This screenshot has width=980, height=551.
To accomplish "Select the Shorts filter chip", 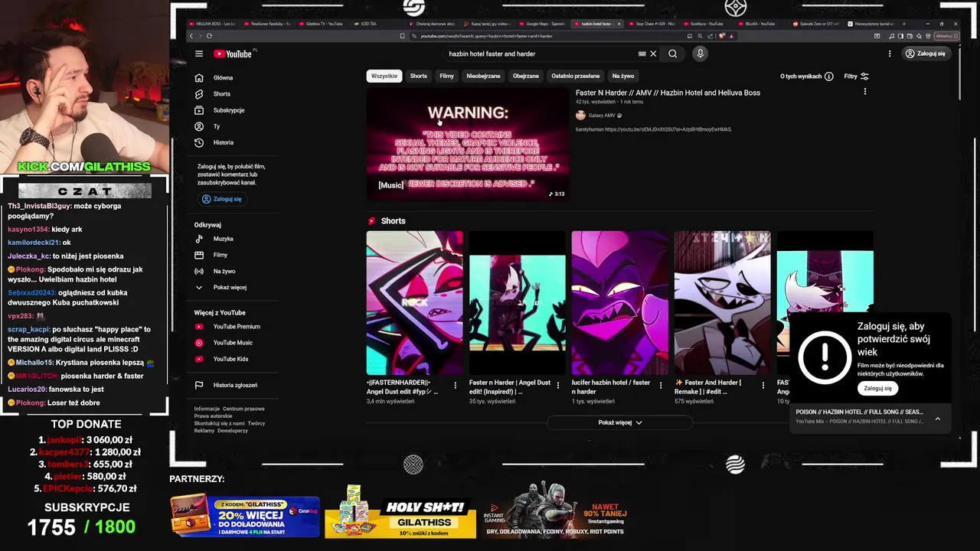I will 419,76.
